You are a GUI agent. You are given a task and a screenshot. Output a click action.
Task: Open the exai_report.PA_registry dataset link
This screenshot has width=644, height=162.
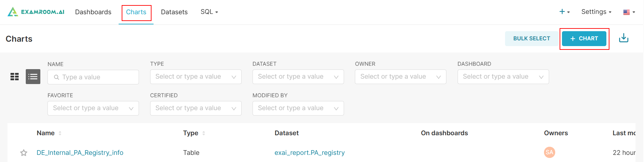click(x=309, y=153)
